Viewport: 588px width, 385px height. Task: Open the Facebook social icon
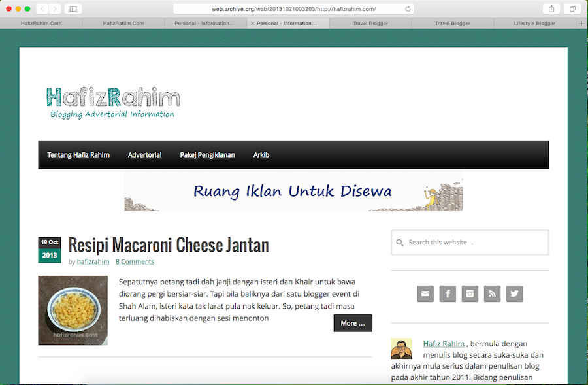pyautogui.click(x=448, y=293)
